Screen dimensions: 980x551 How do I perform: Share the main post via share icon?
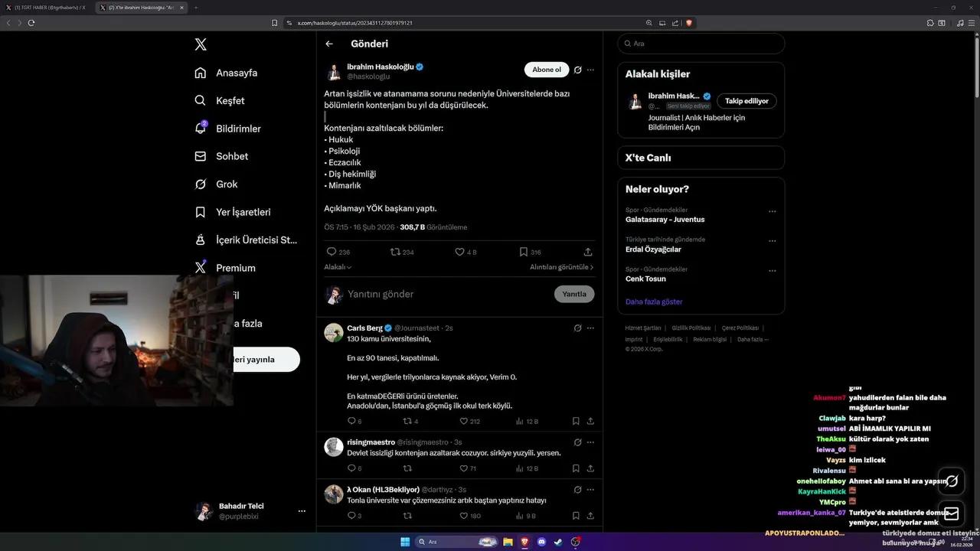588,252
